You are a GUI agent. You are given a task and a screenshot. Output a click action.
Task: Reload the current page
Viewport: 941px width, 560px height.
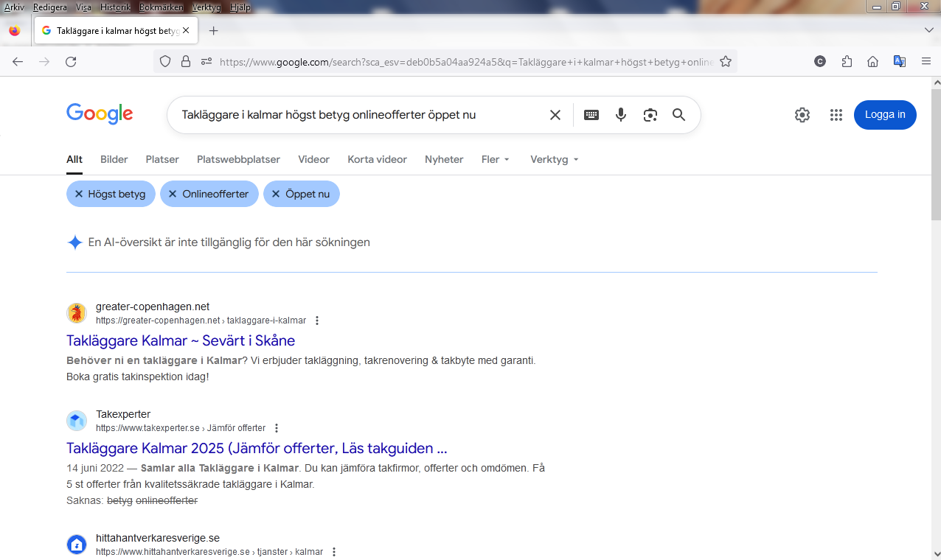(71, 62)
